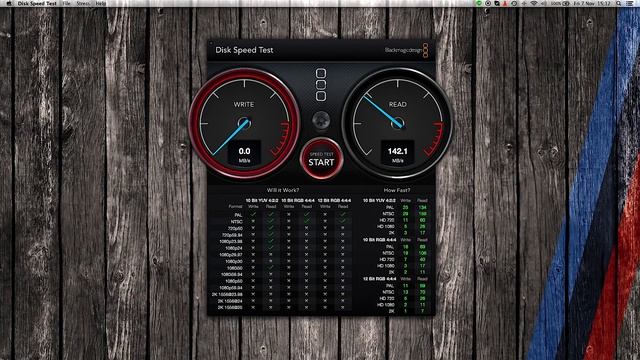Start the disk speed test
The width and height of the screenshot is (640, 360).
click(321, 159)
